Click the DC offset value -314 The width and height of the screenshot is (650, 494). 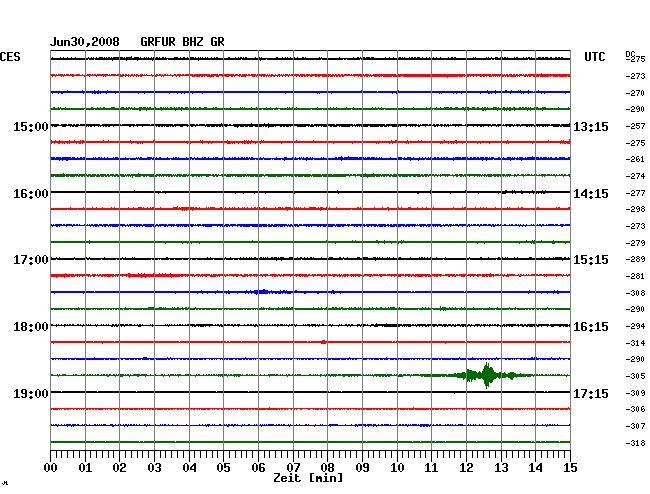point(635,343)
